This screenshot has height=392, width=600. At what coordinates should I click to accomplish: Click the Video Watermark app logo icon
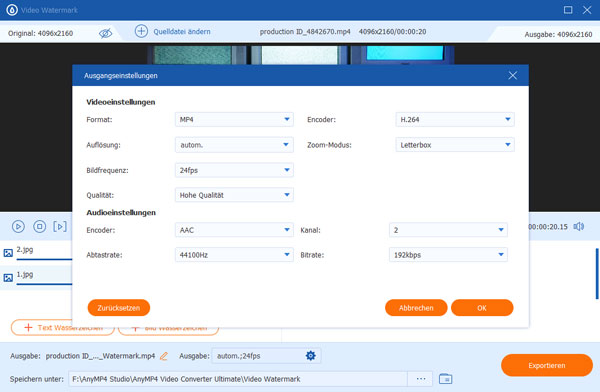(x=12, y=10)
